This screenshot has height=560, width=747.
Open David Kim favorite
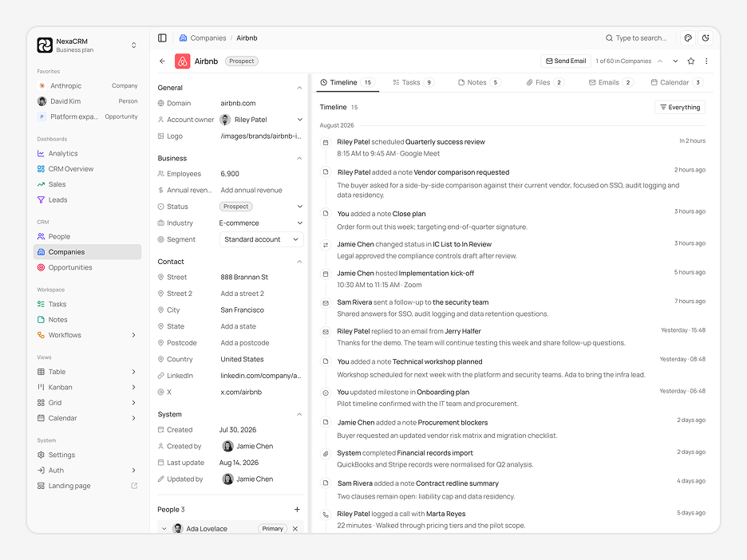87,101
